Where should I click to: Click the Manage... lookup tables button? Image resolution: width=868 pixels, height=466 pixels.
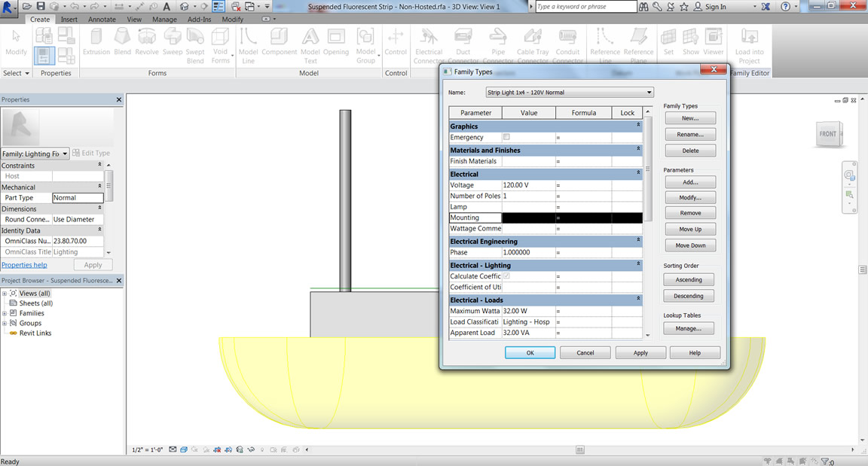point(689,328)
